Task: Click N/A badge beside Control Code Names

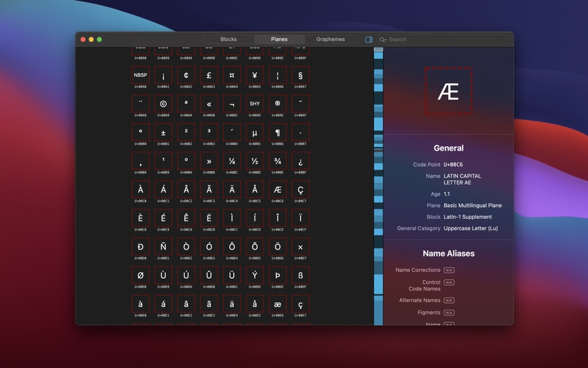Action: click(449, 283)
